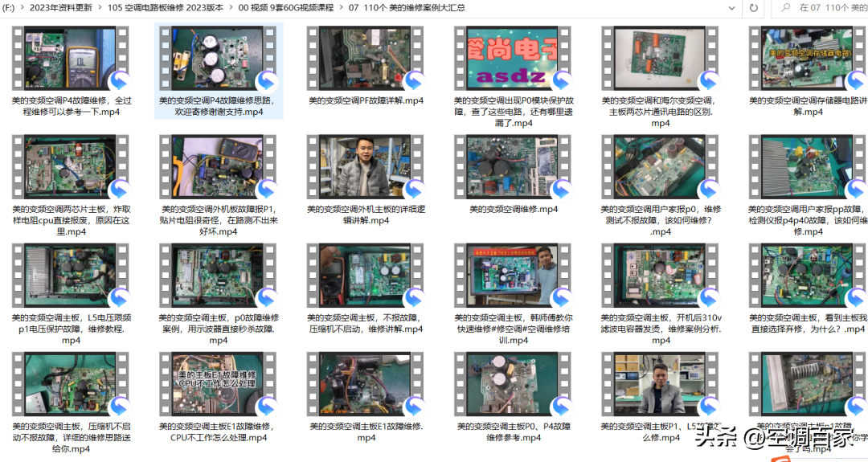The height and width of the screenshot is (462, 868).
Task: Open video 美的变频空调外机板故障报P1
Action: [x=219, y=166]
